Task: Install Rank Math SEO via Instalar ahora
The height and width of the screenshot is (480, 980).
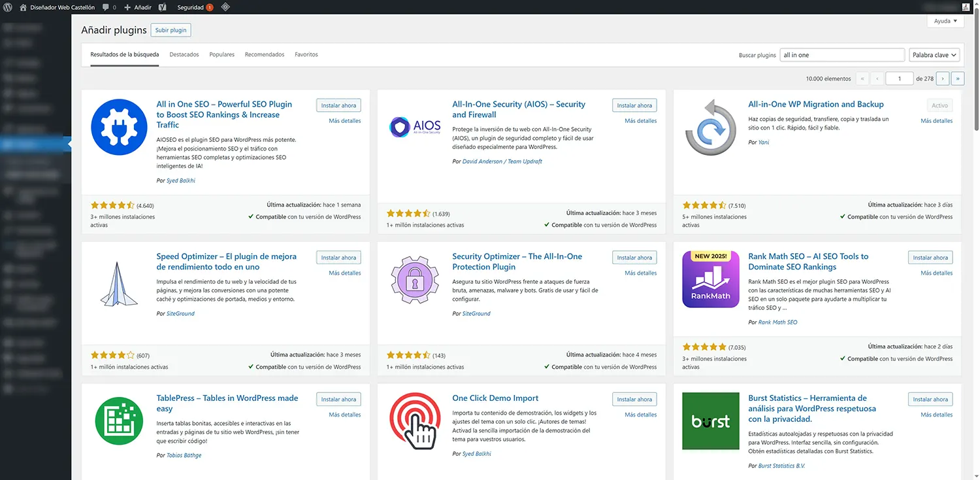Action: click(x=930, y=257)
